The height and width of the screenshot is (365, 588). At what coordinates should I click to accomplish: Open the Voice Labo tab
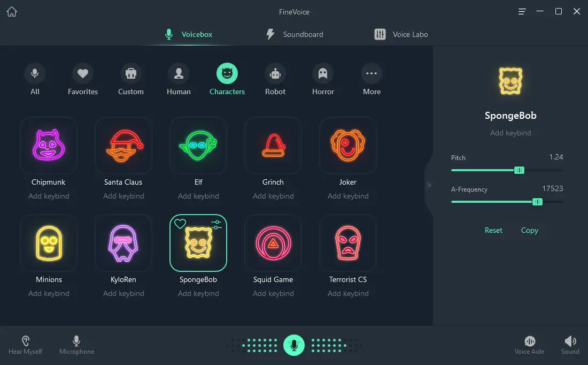[x=401, y=34]
